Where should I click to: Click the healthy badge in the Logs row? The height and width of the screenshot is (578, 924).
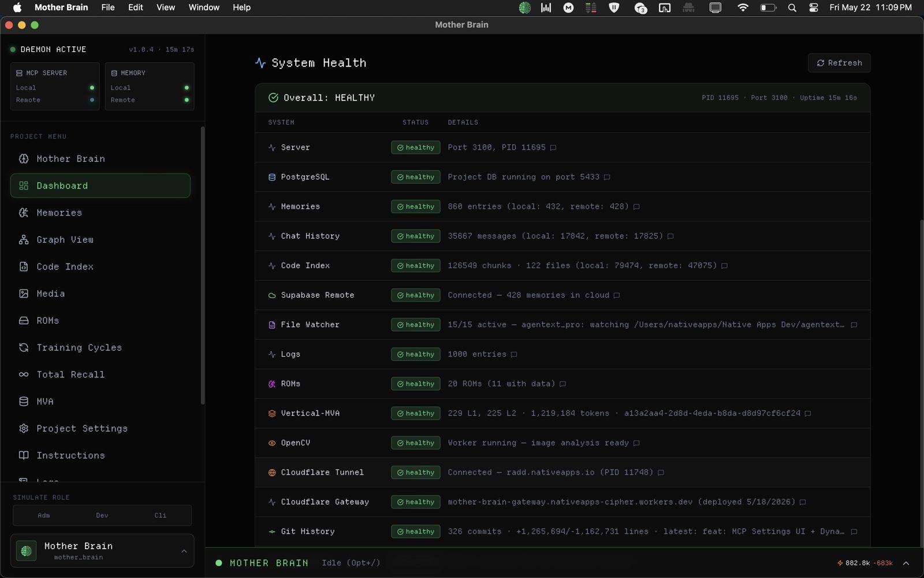click(x=416, y=354)
